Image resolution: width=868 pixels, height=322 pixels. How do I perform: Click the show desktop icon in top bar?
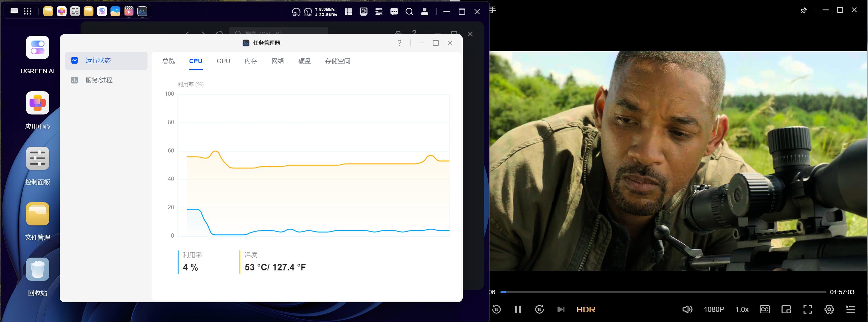[x=14, y=11]
